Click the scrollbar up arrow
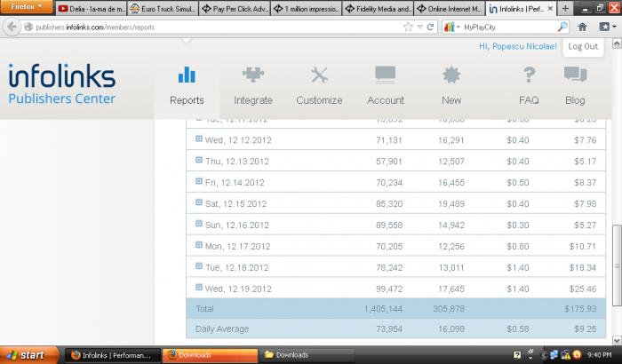This screenshot has height=364, width=622. point(617,44)
